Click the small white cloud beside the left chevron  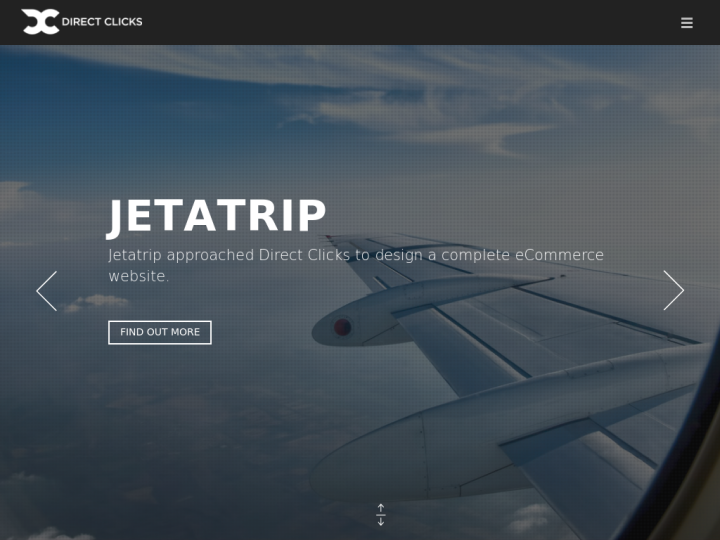96,303
